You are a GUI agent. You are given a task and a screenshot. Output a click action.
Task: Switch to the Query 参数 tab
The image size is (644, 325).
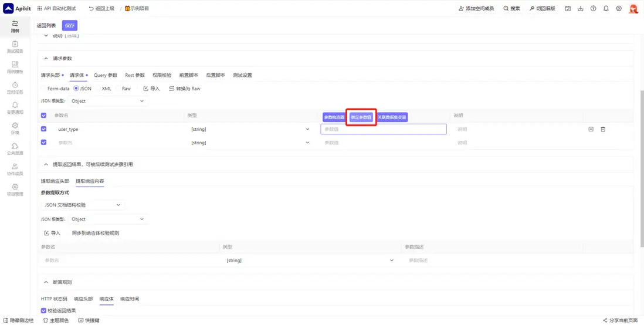pyautogui.click(x=106, y=75)
